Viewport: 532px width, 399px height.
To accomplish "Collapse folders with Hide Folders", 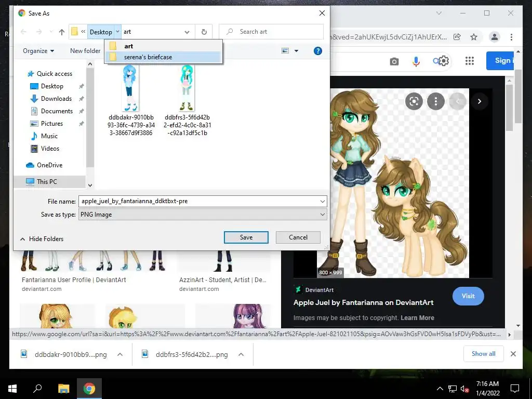I will click(42, 239).
